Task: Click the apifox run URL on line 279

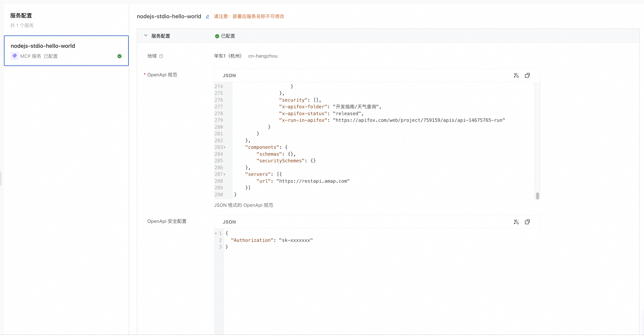Action: 419,120
